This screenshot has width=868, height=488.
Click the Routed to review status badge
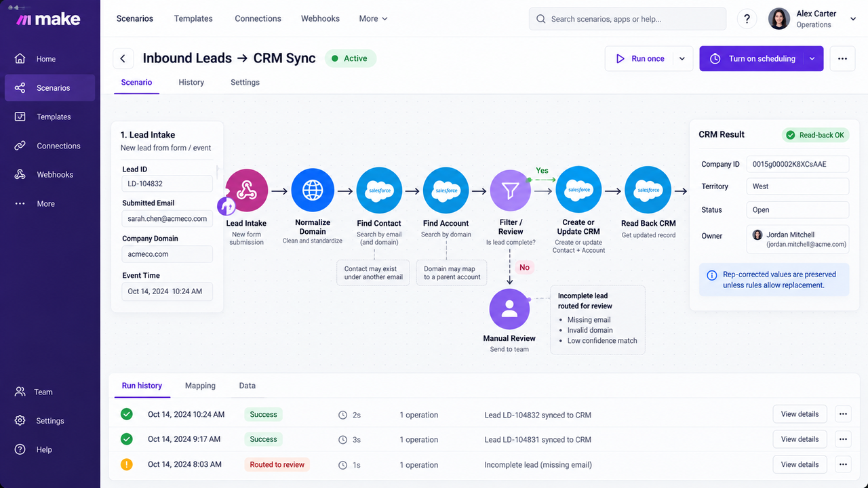[277, 464]
